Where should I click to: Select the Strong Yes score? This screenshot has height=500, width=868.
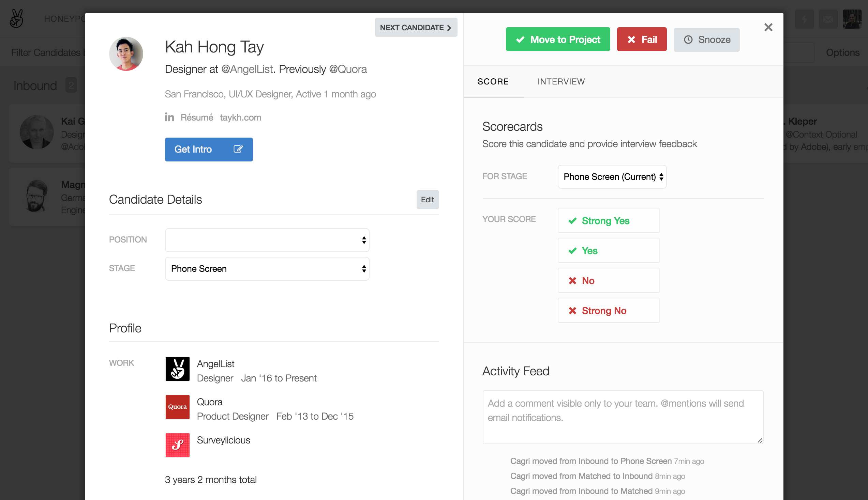pos(608,220)
